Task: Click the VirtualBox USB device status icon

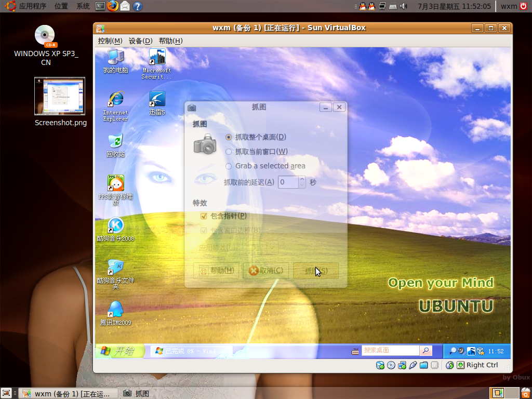Action: click(413, 365)
